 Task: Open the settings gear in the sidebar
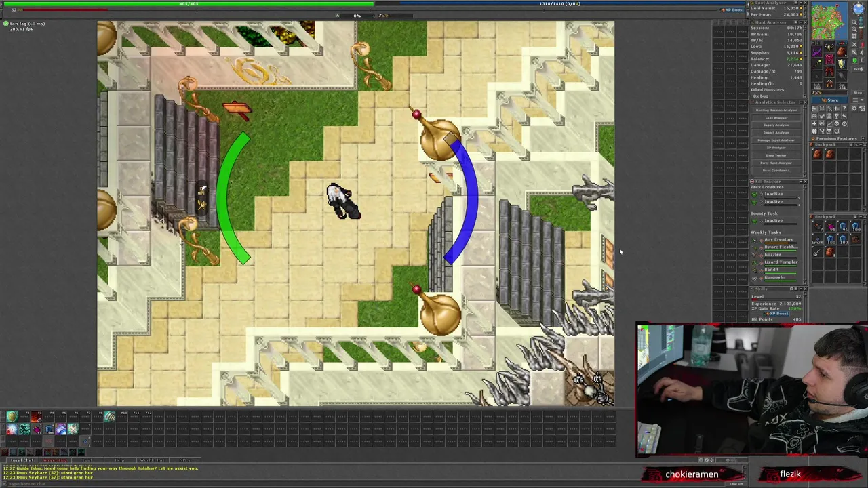[854, 108]
